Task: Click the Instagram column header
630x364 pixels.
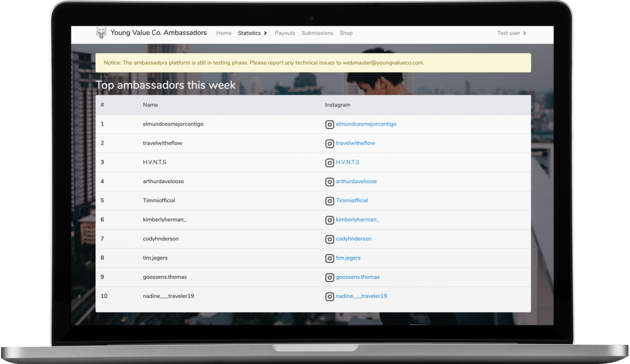Action: (337, 105)
